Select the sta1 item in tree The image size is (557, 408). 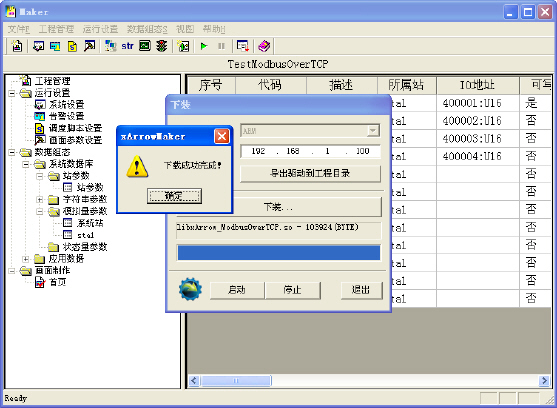(x=86, y=235)
